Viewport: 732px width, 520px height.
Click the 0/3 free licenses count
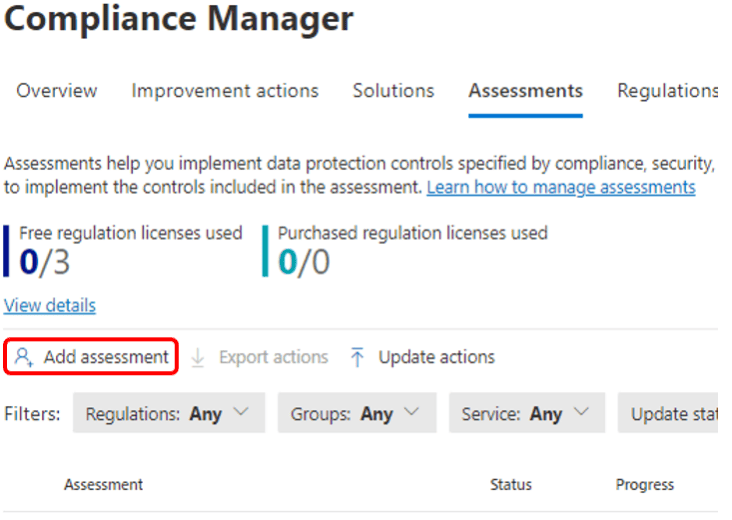pyautogui.click(x=45, y=262)
